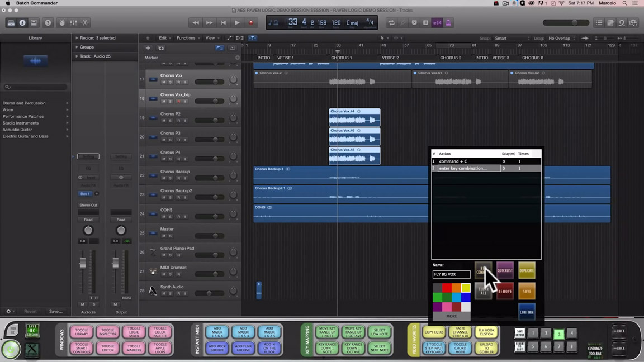Toggle the Inspector info icon
This screenshot has width=644, height=362.
22,23
